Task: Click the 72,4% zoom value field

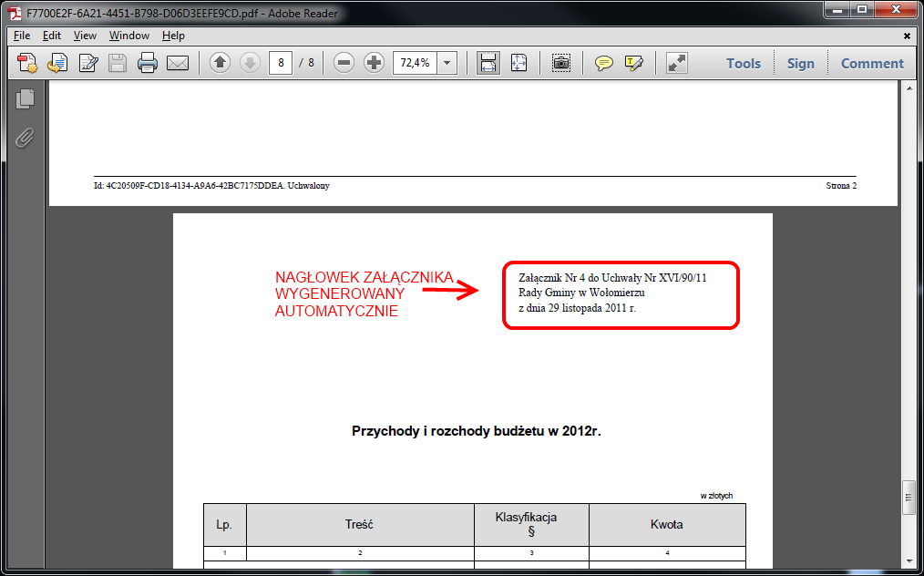Action: (415, 63)
